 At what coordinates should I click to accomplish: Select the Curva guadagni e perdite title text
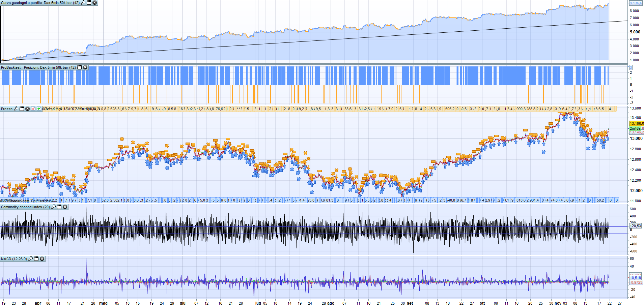click(x=40, y=3)
